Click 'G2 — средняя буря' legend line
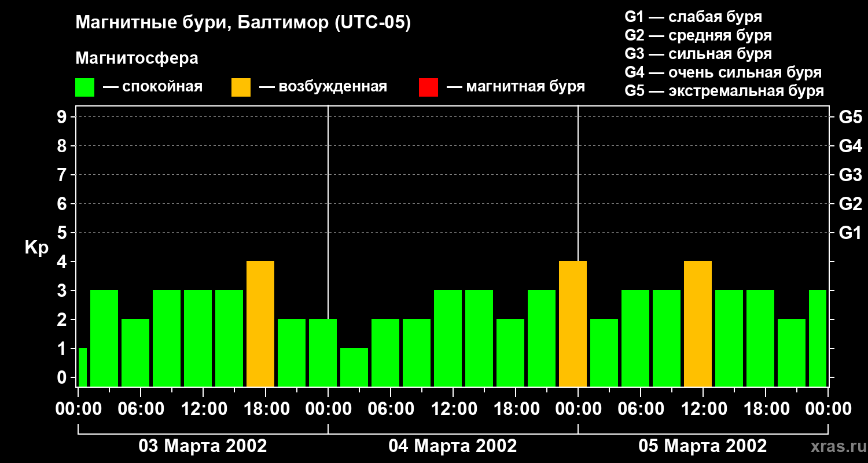 698,35
